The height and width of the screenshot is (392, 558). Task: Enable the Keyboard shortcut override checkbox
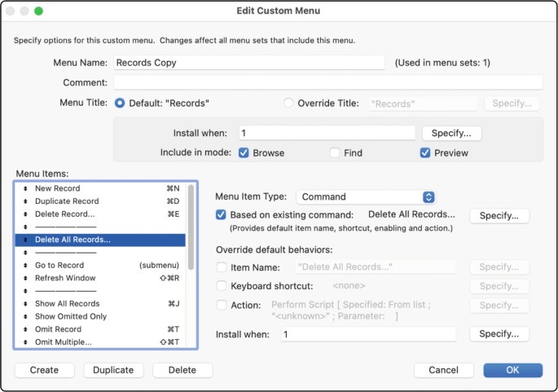pyautogui.click(x=222, y=286)
